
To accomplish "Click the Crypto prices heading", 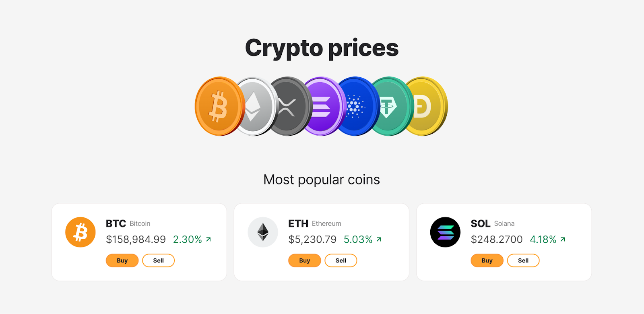I will point(322,48).
